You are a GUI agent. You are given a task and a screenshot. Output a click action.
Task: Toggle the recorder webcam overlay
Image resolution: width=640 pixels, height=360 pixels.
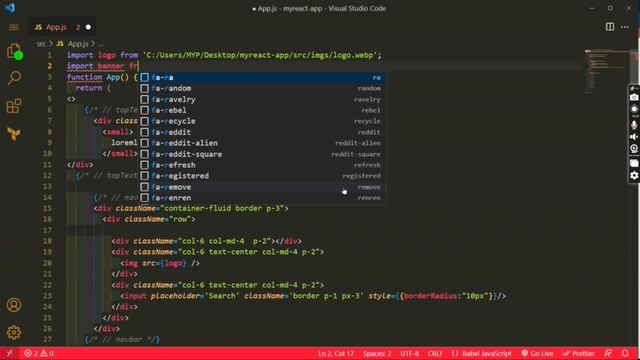pos(634,149)
